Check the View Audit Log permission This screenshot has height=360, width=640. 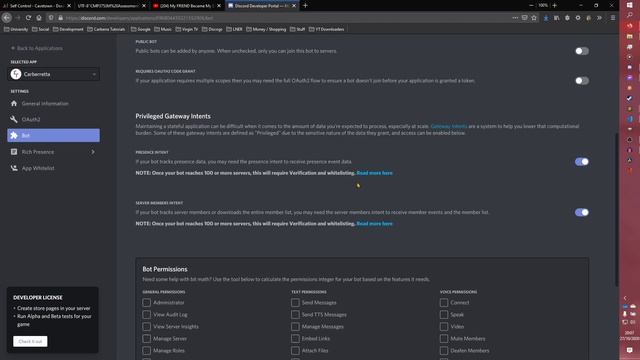147,314
